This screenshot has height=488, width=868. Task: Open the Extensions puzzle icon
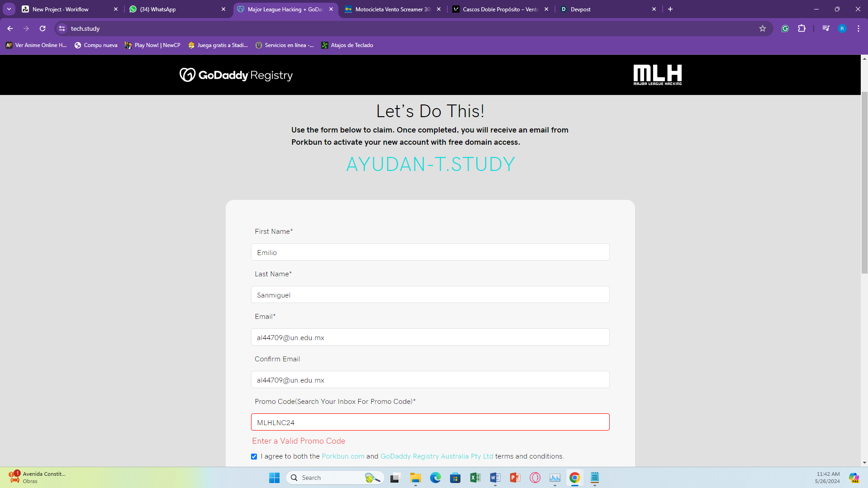tap(802, 28)
